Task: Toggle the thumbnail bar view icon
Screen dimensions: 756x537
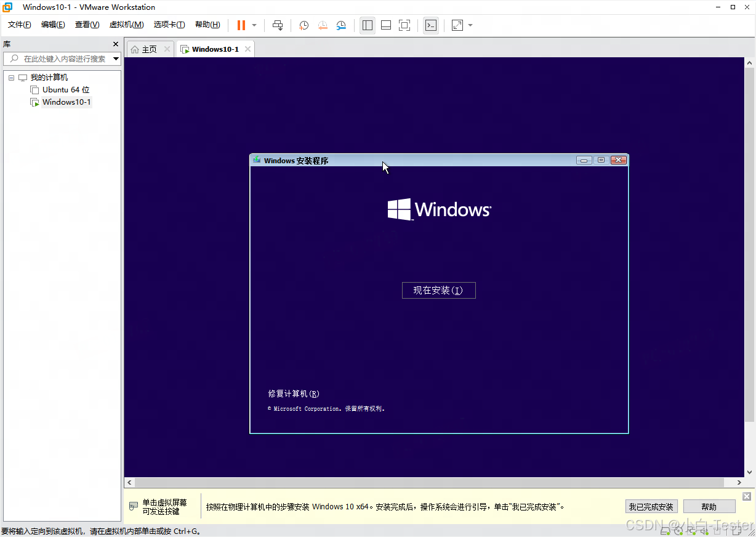Action: (386, 25)
